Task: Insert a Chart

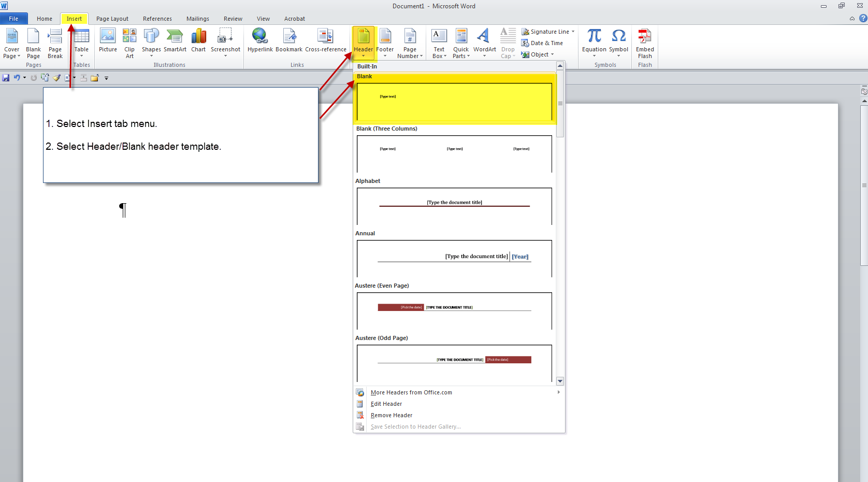Action: (x=198, y=40)
